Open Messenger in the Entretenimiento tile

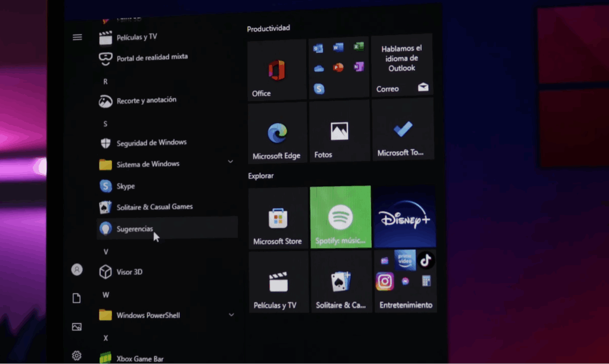pos(405,281)
